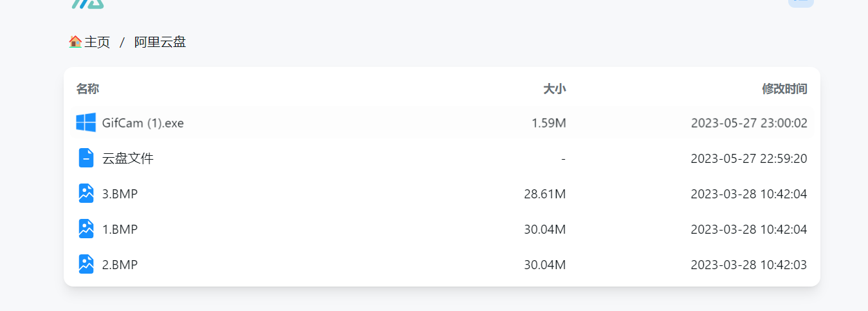This screenshot has width=868, height=311.
Task: Click the 2023-05-27 23:00:02 modified time
Action: click(x=749, y=123)
